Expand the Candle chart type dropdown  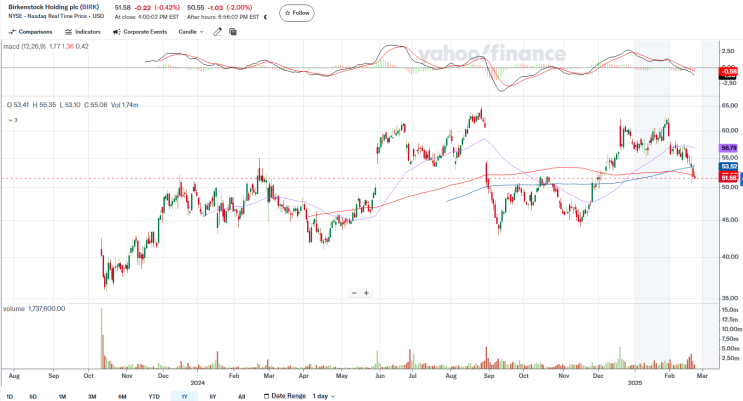tap(190, 32)
